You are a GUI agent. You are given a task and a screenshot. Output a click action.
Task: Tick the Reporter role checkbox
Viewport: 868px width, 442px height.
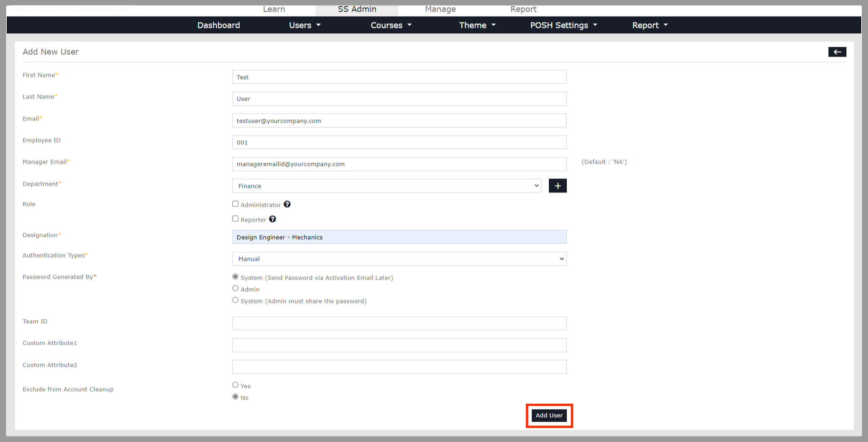click(235, 219)
